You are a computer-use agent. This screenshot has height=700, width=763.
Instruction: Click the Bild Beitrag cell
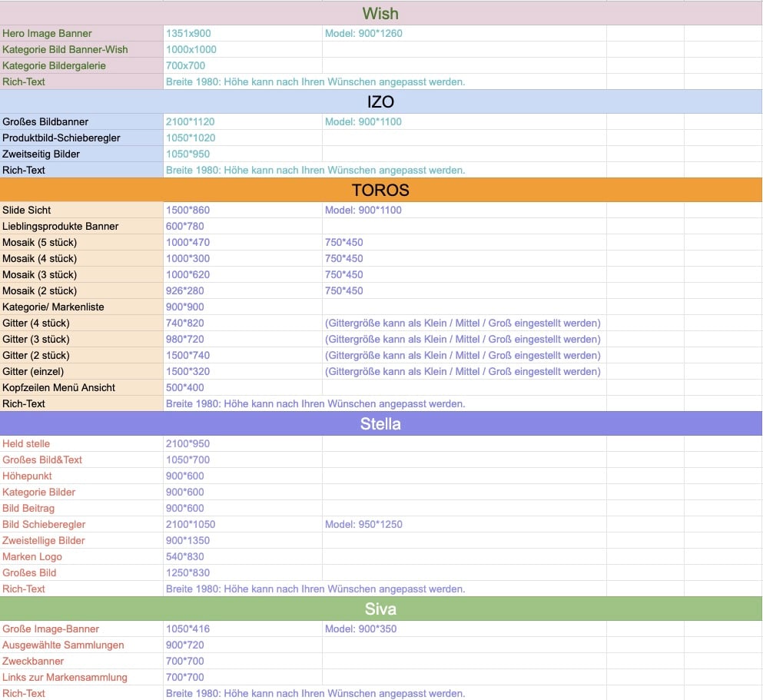coord(81,508)
